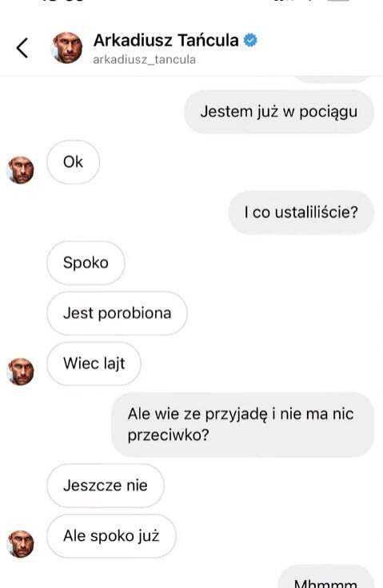The height and width of the screenshot is (588, 383).
Task: Select the 'I co ustaliliście?' message
Action: tap(301, 213)
